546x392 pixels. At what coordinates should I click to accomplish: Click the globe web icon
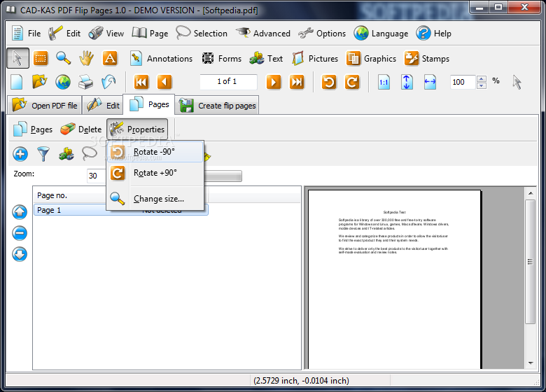(x=63, y=82)
